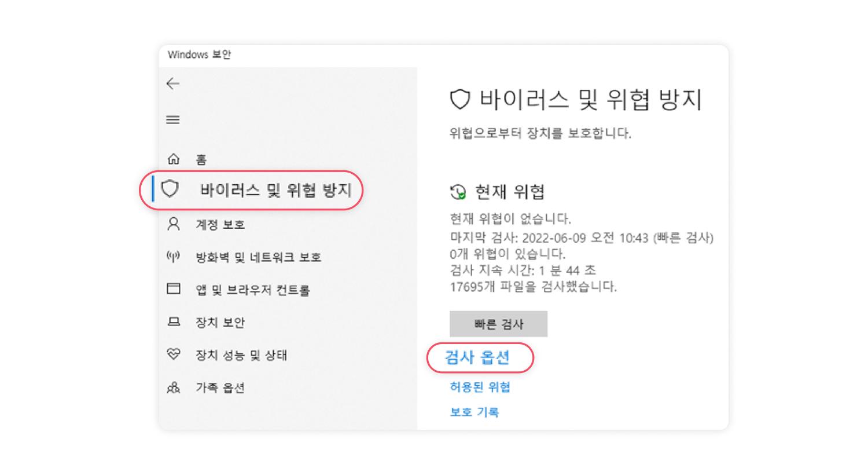The height and width of the screenshot is (475, 868).
Task: Open the 홈 menu item
Action: tap(201, 159)
